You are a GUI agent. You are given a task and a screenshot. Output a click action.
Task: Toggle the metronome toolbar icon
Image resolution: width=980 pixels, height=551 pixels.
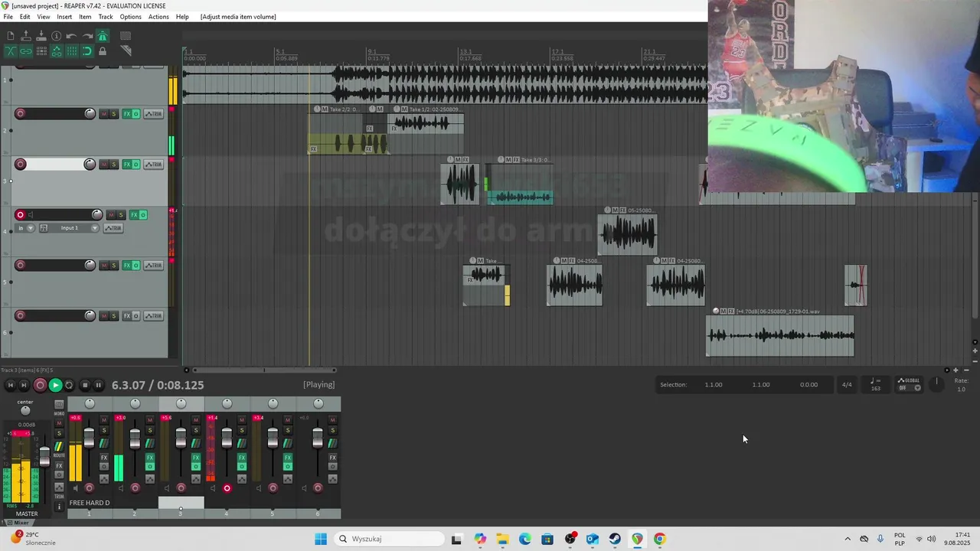103,36
